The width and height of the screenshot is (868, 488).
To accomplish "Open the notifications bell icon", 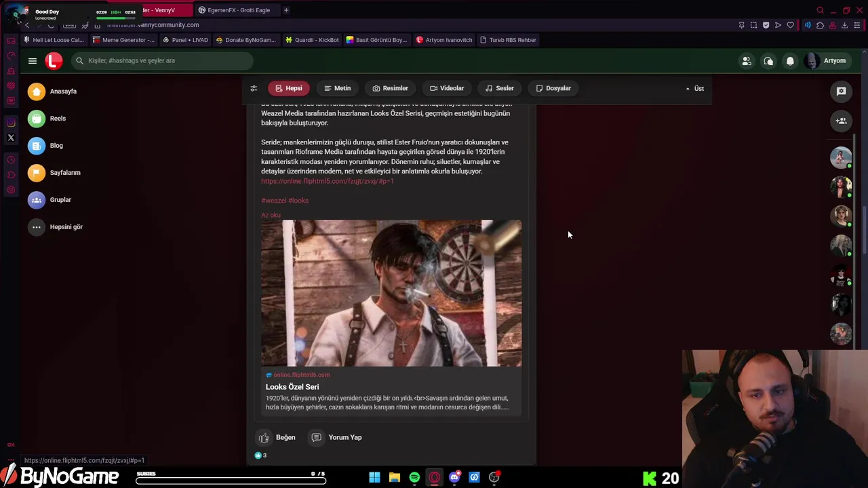I will point(790,61).
